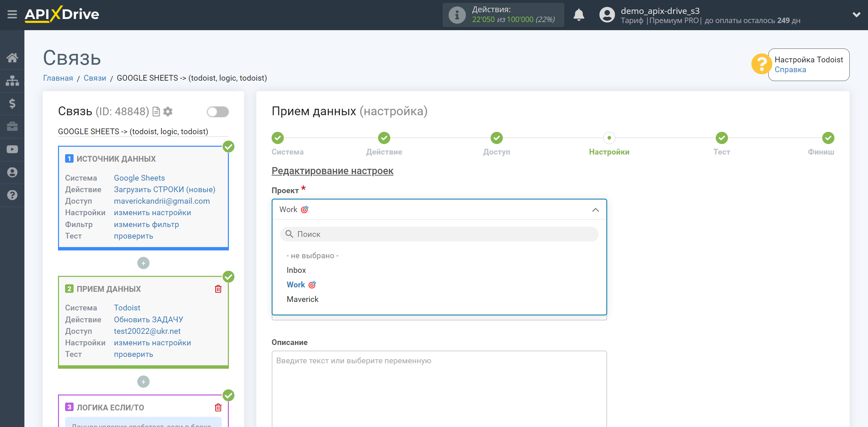Viewport: 868px width, 427px height.
Task: Click изменить фильтр link
Action: (x=146, y=224)
